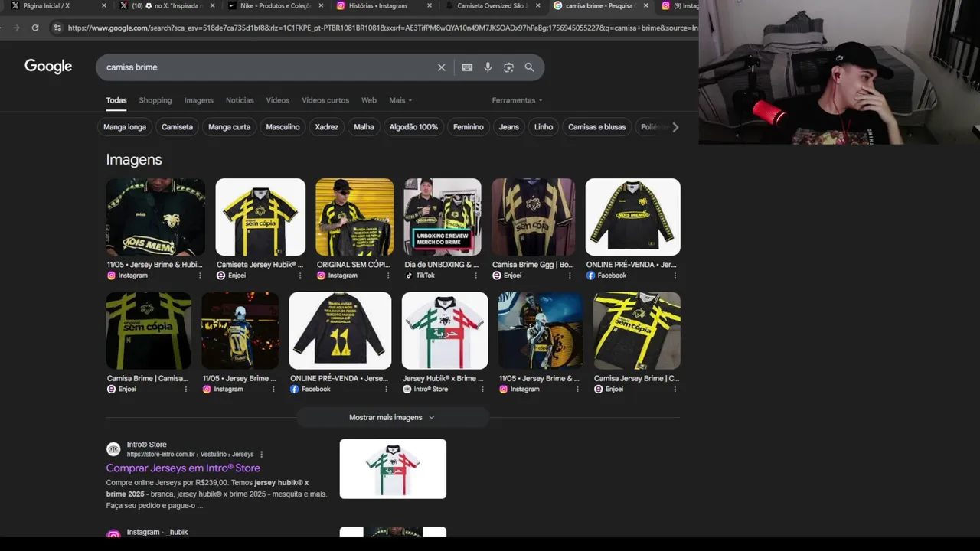This screenshot has width=980, height=551.
Task: Apply the Masculino filter chip
Action: point(283,127)
